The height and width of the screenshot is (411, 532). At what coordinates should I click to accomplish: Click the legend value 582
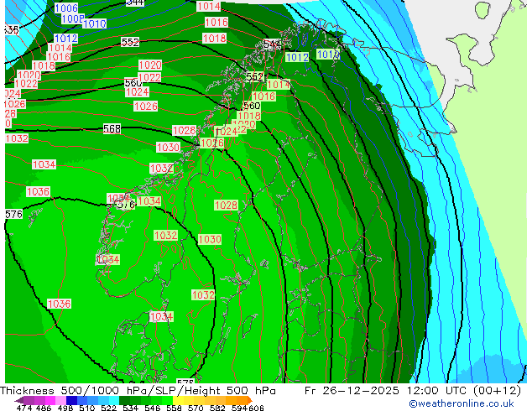[x=217, y=408]
